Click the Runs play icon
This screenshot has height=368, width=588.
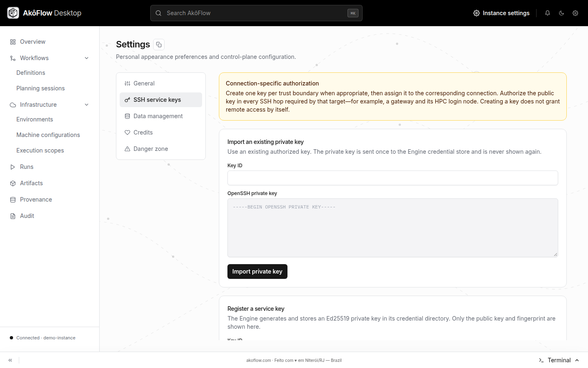coord(13,167)
